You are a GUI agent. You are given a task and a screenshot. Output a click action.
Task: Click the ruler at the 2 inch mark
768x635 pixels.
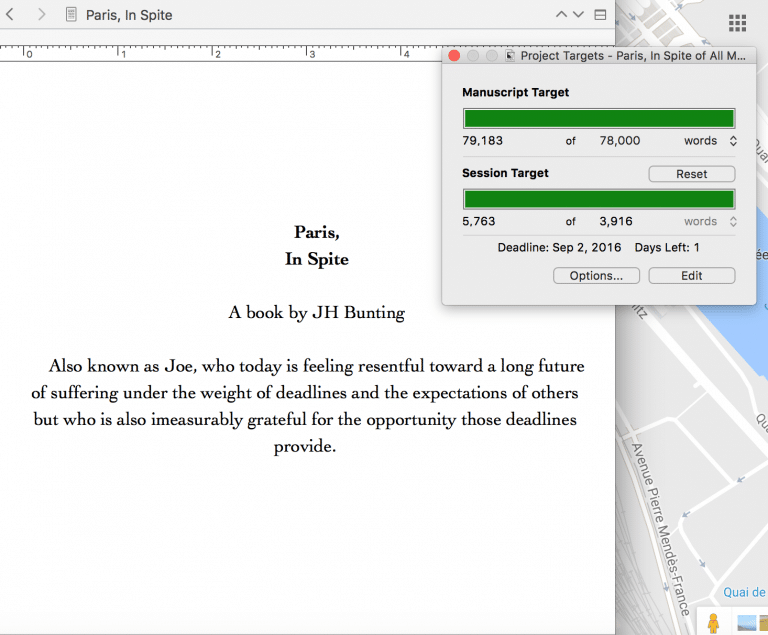pyautogui.click(x=214, y=53)
